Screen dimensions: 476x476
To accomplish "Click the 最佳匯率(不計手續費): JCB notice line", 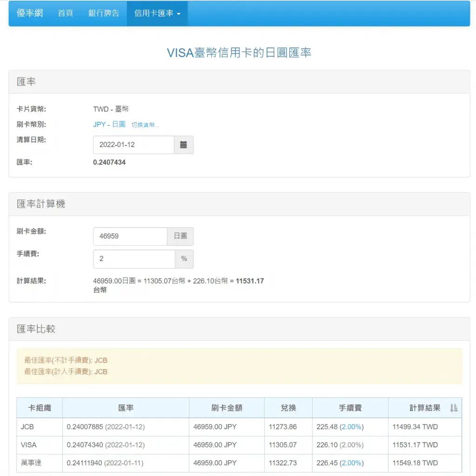I will tap(66, 360).
